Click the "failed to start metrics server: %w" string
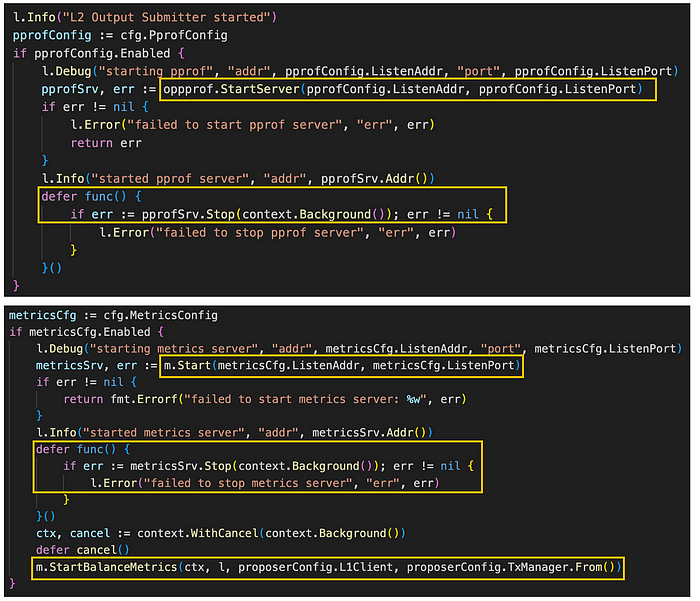Viewport: 700px width, 601px height. click(x=305, y=399)
